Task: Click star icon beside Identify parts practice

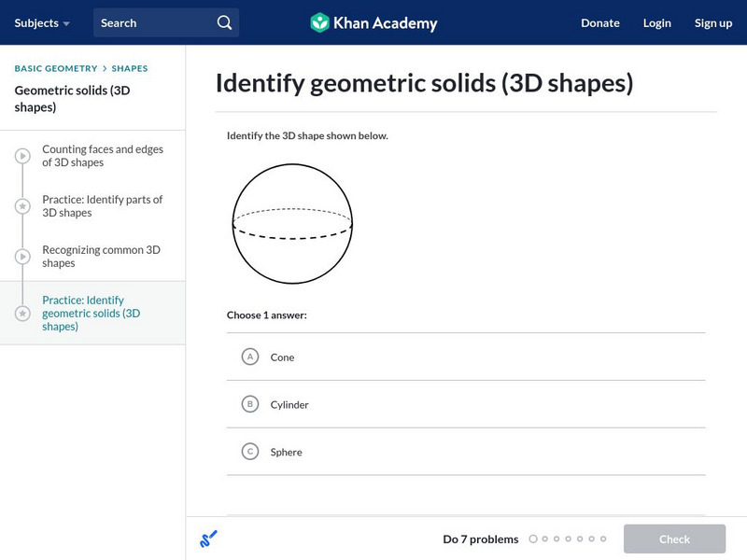Action: click(x=22, y=206)
